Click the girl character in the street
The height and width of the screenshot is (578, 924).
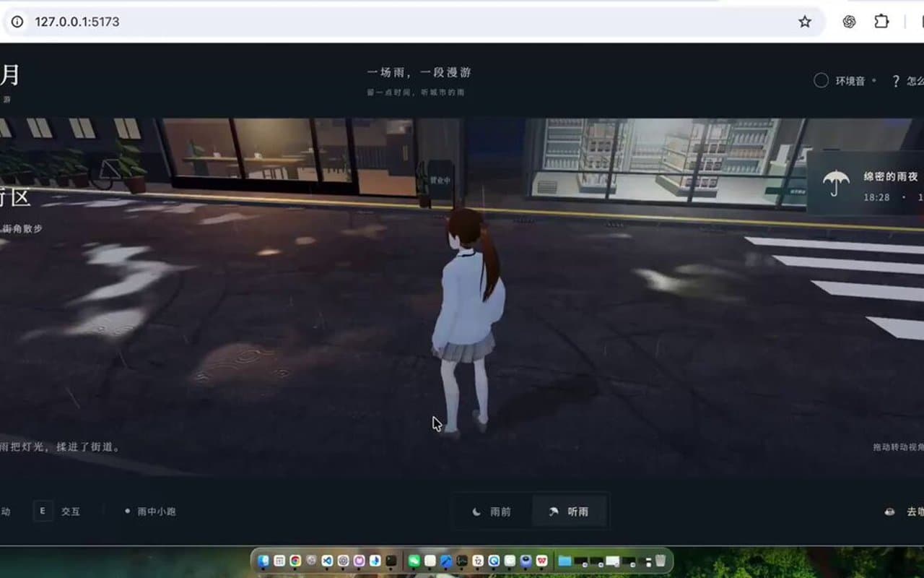click(x=468, y=322)
